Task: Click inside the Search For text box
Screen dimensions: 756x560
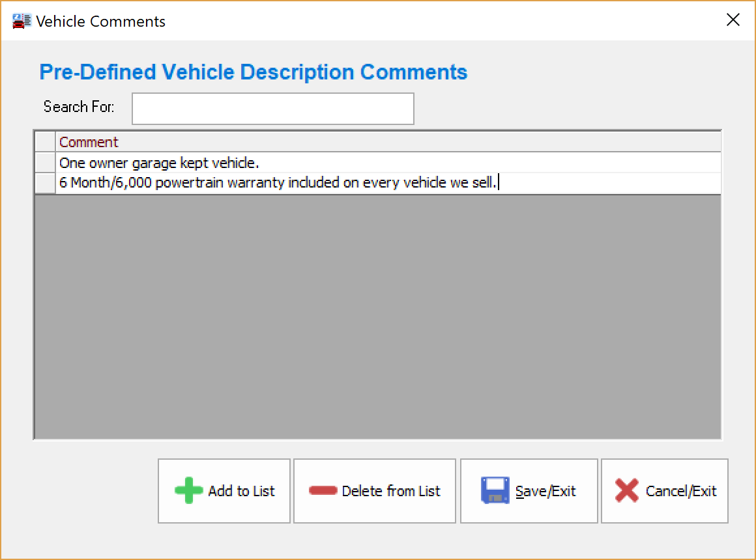Action: point(272,108)
